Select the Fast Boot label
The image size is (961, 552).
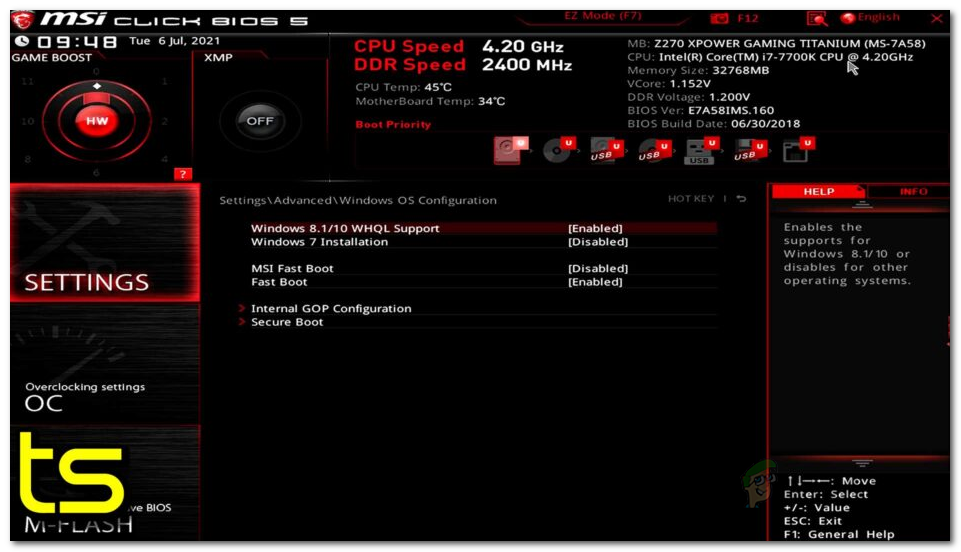[x=279, y=282]
